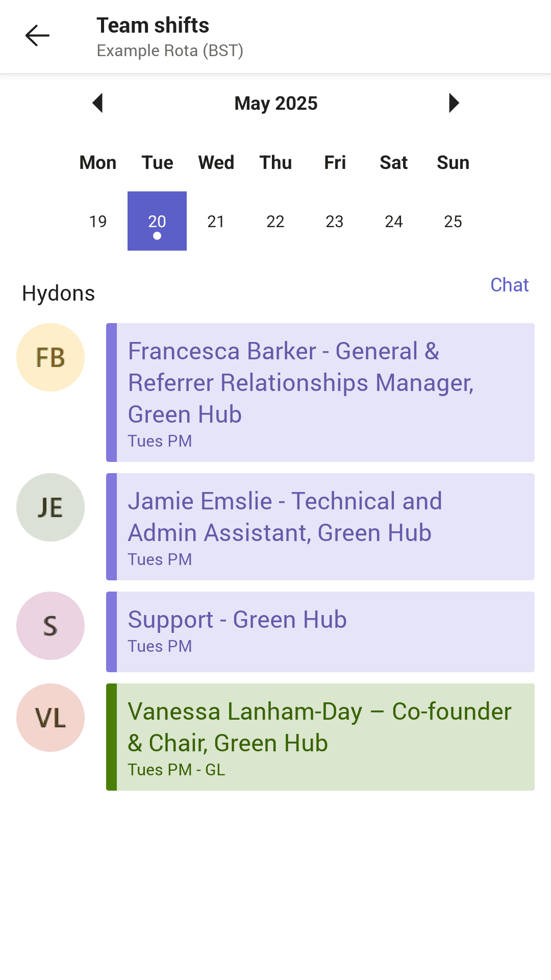Go to previous month arrow

(98, 103)
